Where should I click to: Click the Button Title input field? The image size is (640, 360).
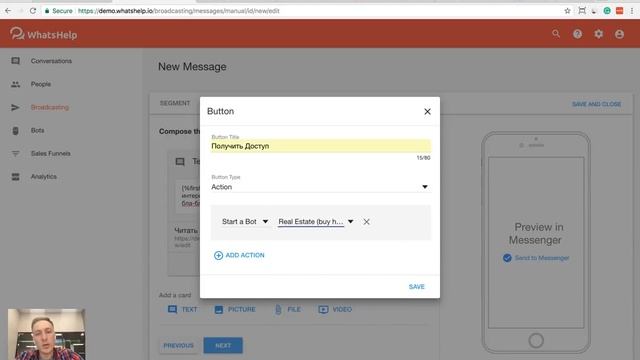click(x=320, y=146)
